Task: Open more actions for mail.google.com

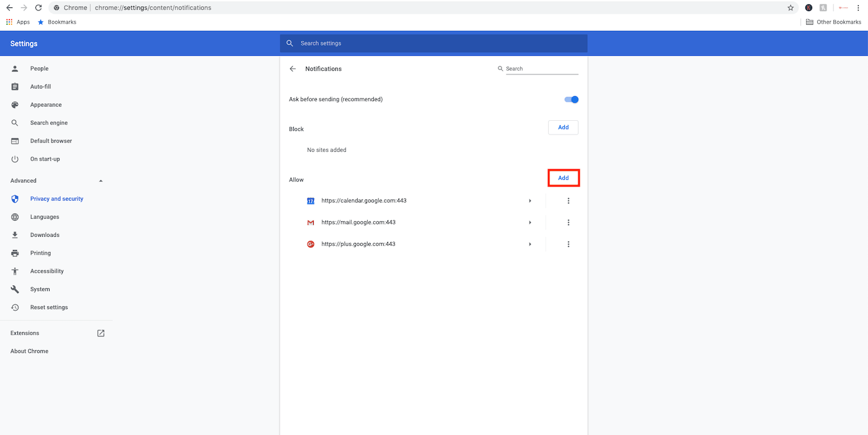Action: 568,222
